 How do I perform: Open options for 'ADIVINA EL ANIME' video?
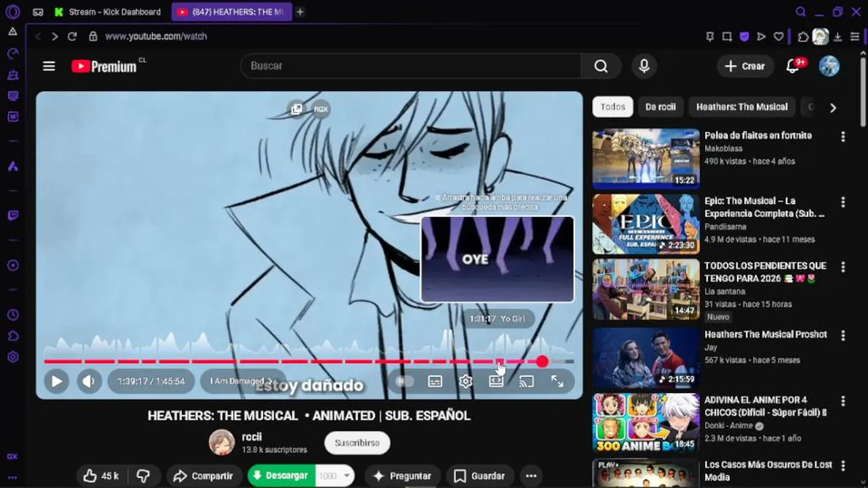tap(843, 401)
